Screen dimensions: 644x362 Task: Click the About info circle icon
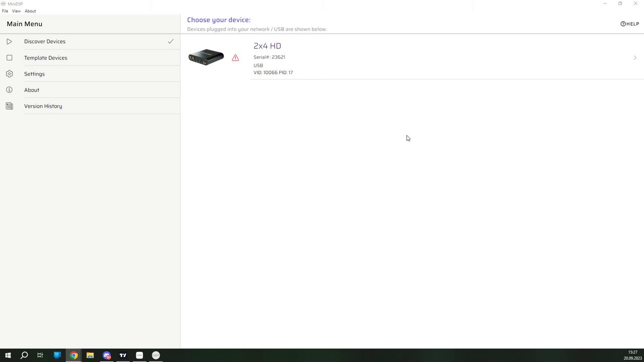pyautogui.click(x=9, y=90)
